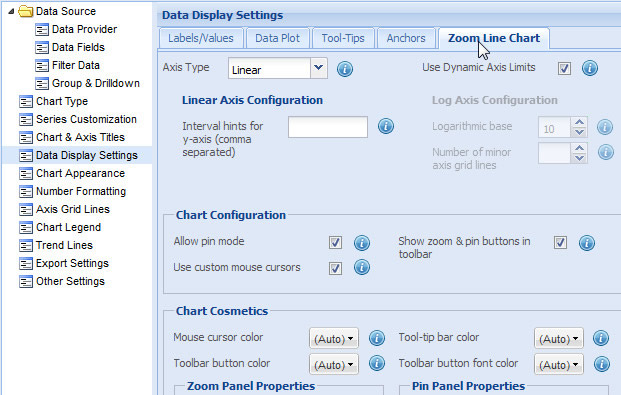Click the info icon for Tool-tip bar color

coord(601,338)
